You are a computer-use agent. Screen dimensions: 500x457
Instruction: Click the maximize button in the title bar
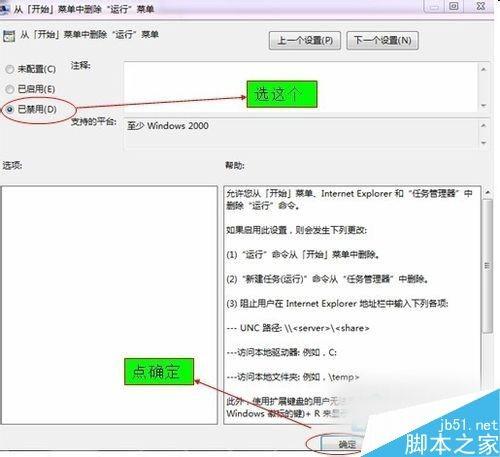[x=454, y=6]
